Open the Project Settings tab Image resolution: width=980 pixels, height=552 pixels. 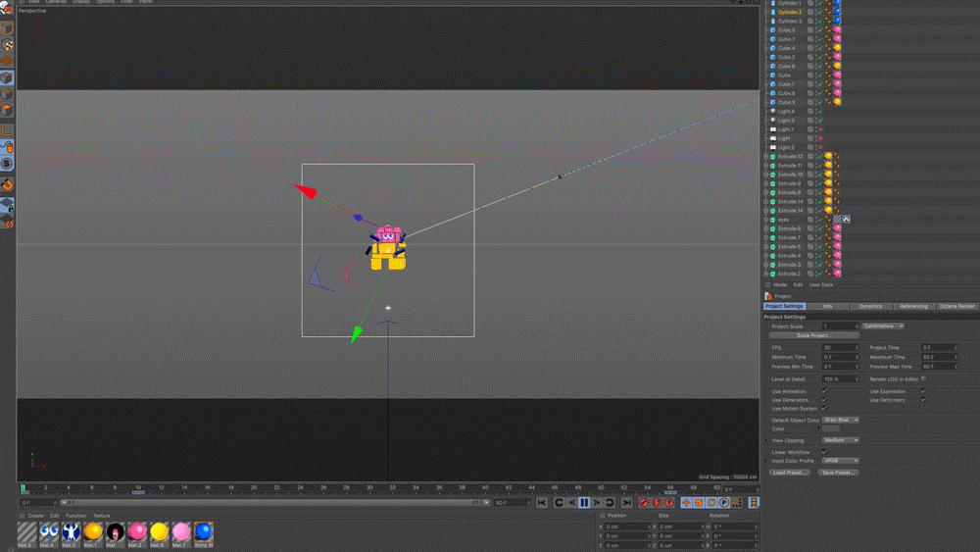(x=784, y=306)
